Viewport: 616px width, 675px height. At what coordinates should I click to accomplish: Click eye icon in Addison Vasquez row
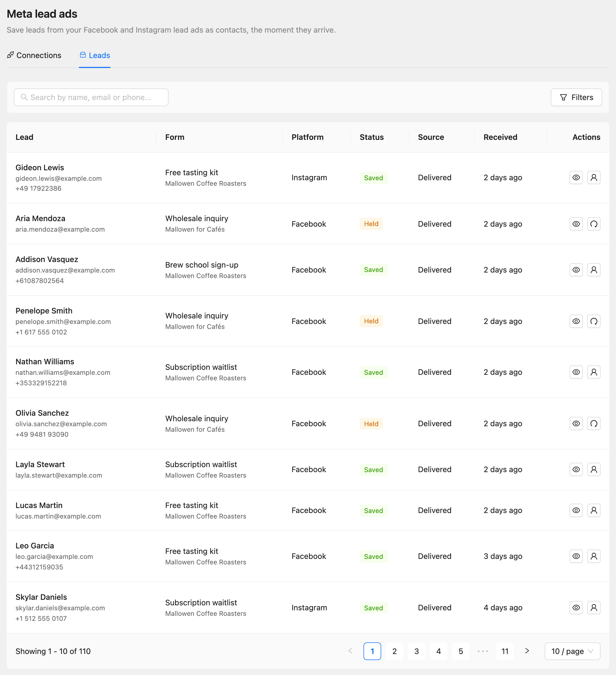pos(576,270)
